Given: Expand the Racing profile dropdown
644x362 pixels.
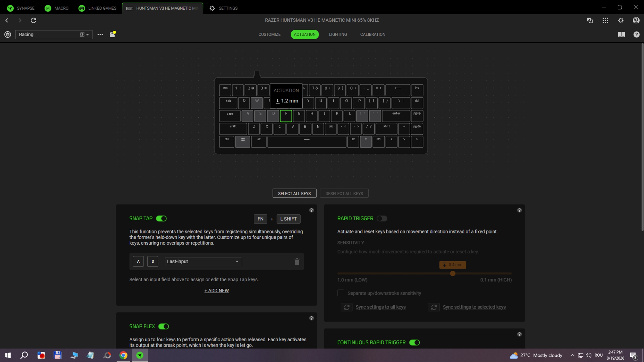Looking at the screenshot, I should [54, 35].
